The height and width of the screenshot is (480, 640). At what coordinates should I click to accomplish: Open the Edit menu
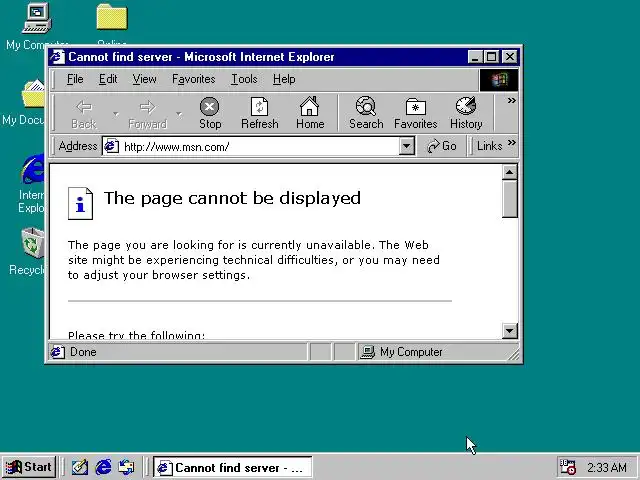[108, 79]
